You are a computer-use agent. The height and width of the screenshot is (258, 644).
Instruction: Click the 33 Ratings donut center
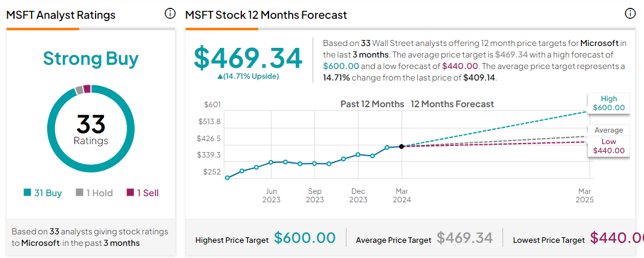pos(91,129)
